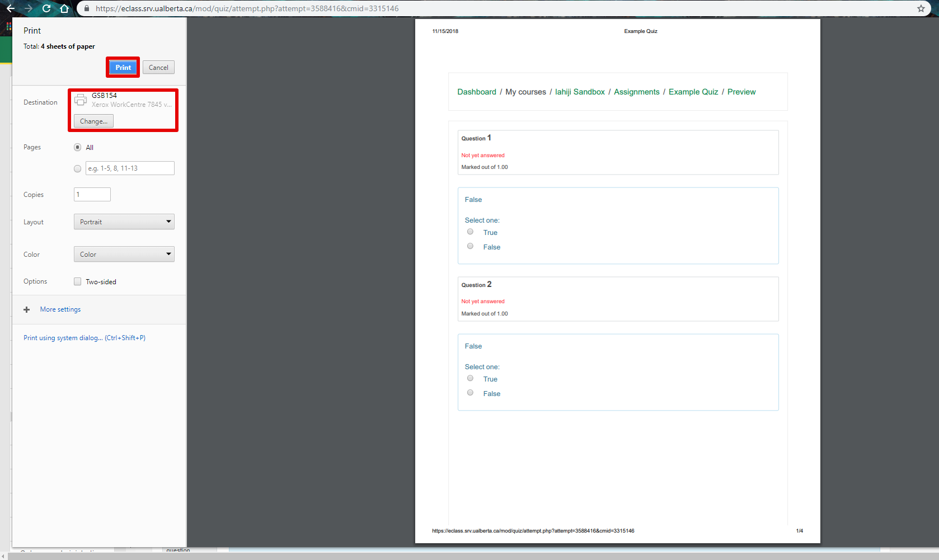Click the page range text field
Viewport: 939px width, 560px height.
130,168
